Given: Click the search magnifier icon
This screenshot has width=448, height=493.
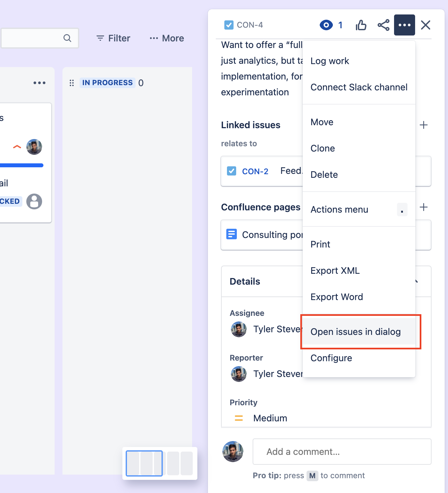Looking at the screenshot, I should pyautogui.click(x=67, y=38).
